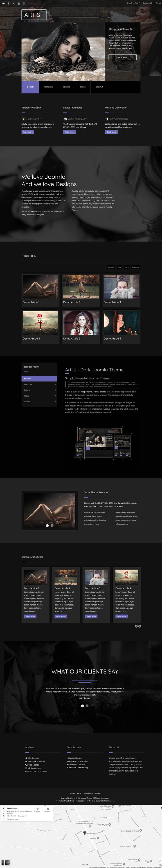162x868 pixels.
Task: Open Demo Article 3 mosaic thumbnail
Action: point(121,286)
